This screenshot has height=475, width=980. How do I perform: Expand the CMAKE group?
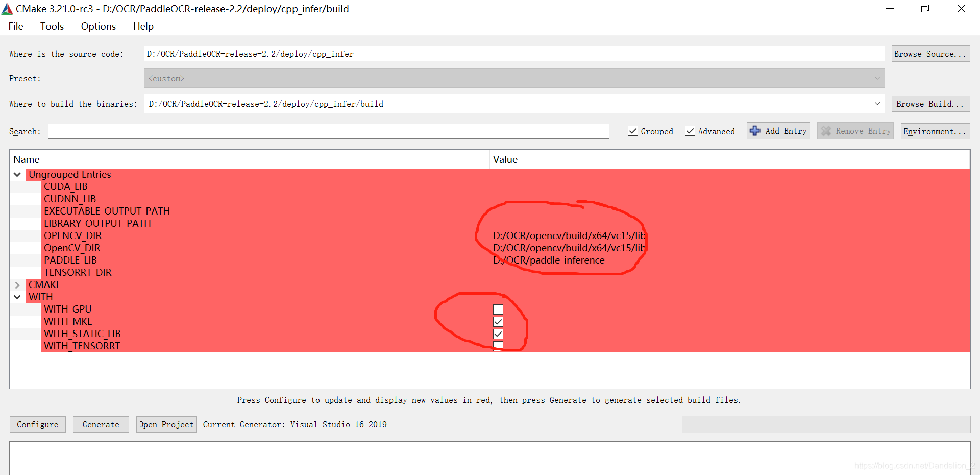(17, 284)
